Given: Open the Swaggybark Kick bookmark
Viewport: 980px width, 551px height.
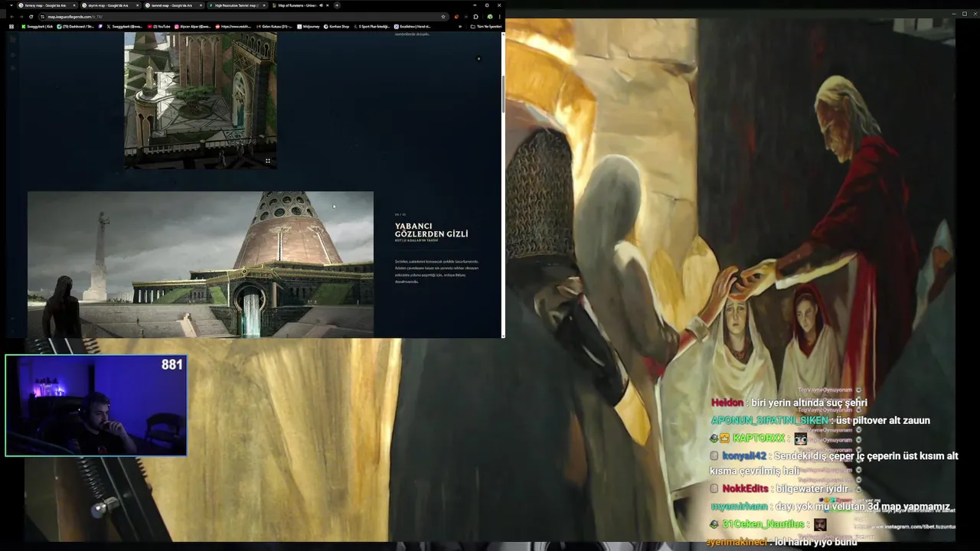Looking at the screenshot, I should [x=38, y=27].
